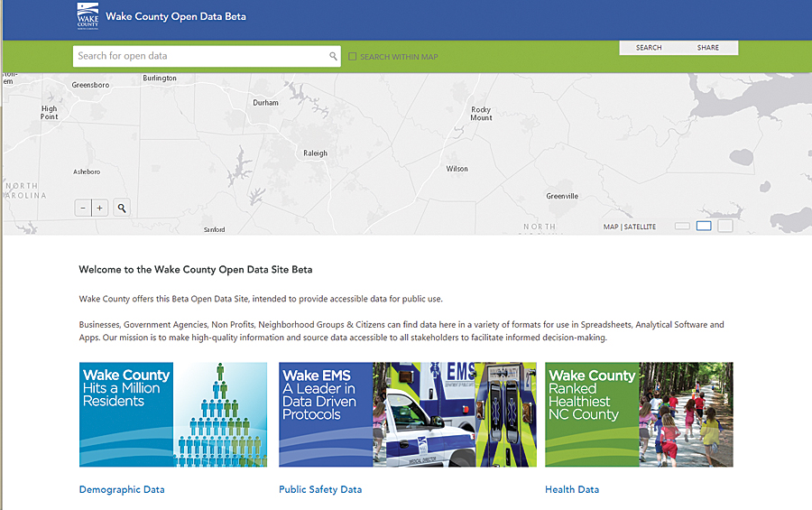This screenshot has width=812, height=510.
Task: Switch the basemap to SATELLITE view
Action: tap(640, 227)
